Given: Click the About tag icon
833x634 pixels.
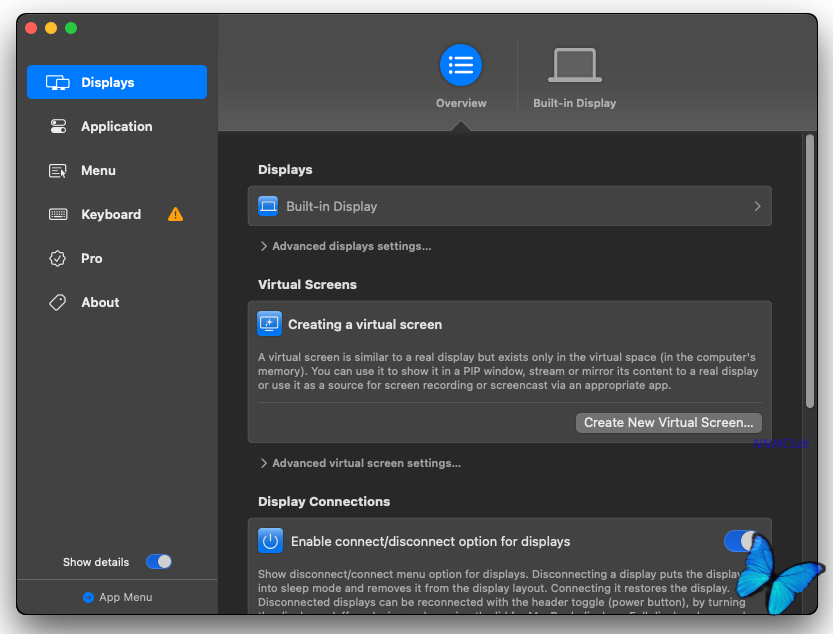Looking at the screenshot, I should (58, 303).
